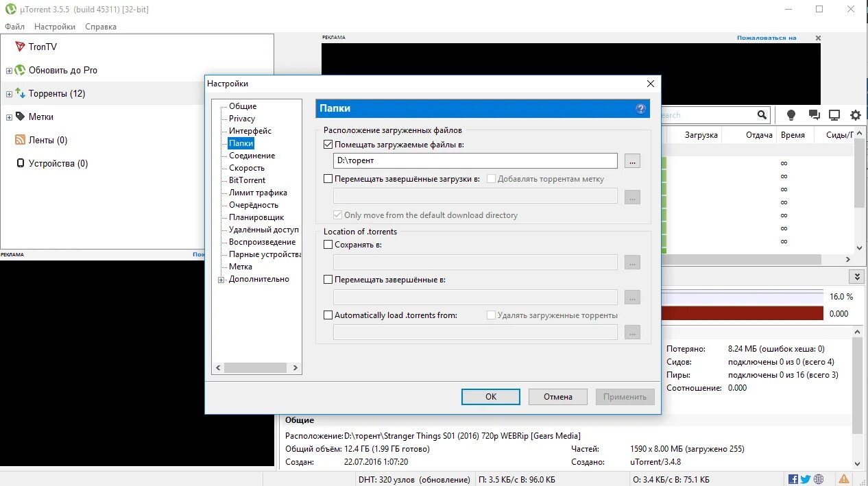This screenshot has height=486, width=868.
Task: Click the warning triangle in status bar
Action: (844, 479)
